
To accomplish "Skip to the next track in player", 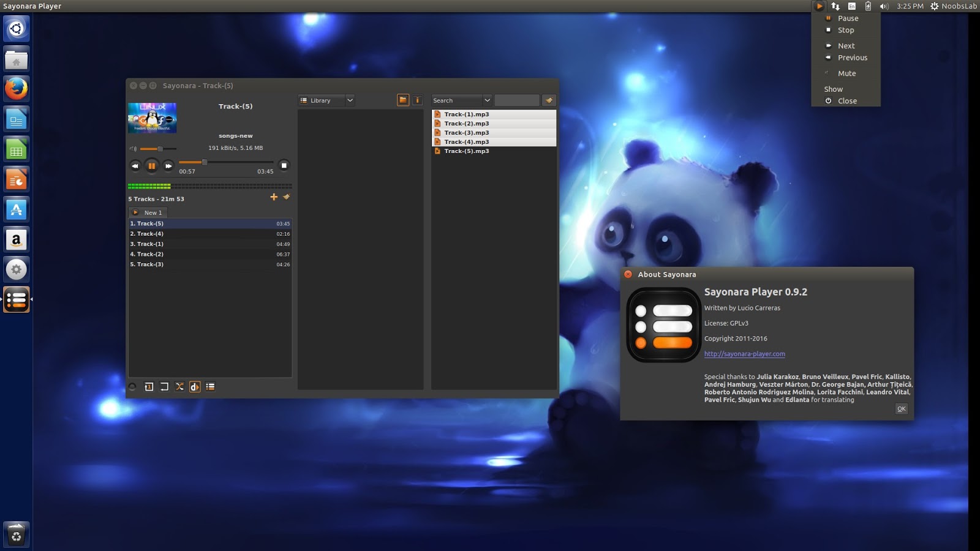I will [x=168, y=166].
